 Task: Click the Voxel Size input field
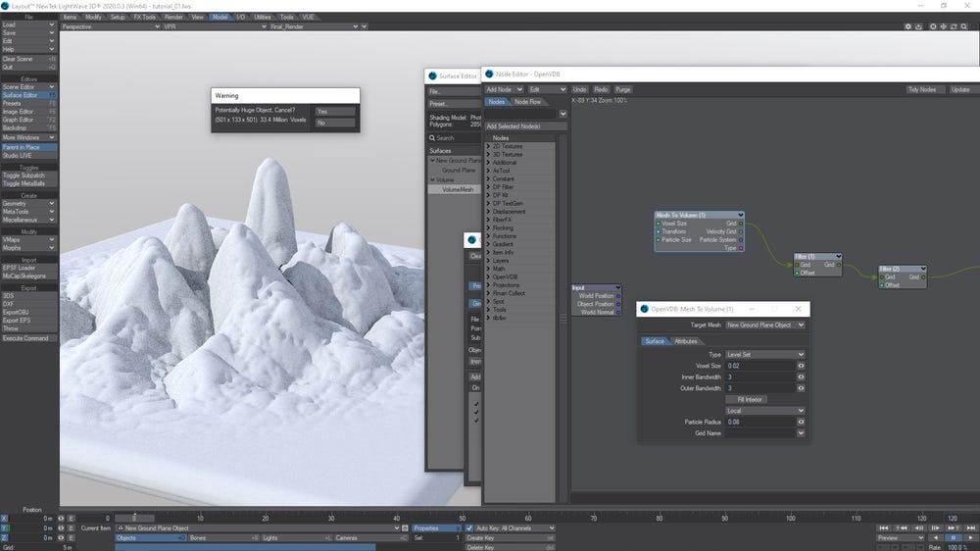coord(760,366)
